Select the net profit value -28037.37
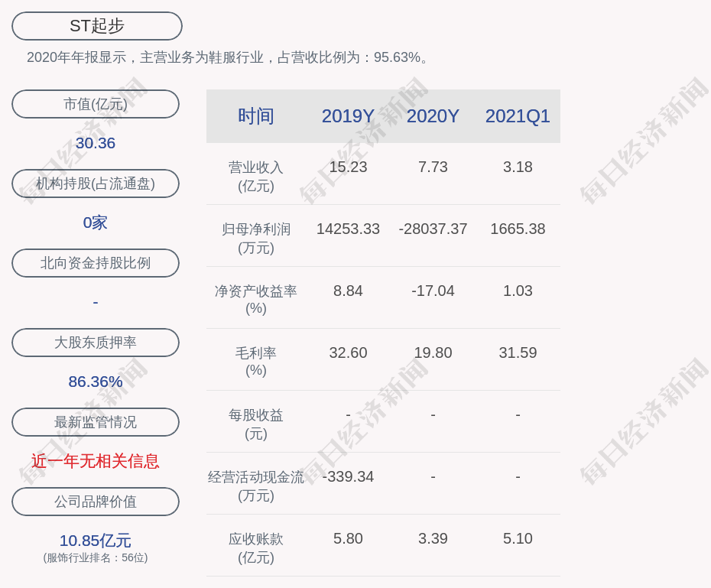Image resolution: width=711 pixels, height=588 pixels. pos(433,229)
